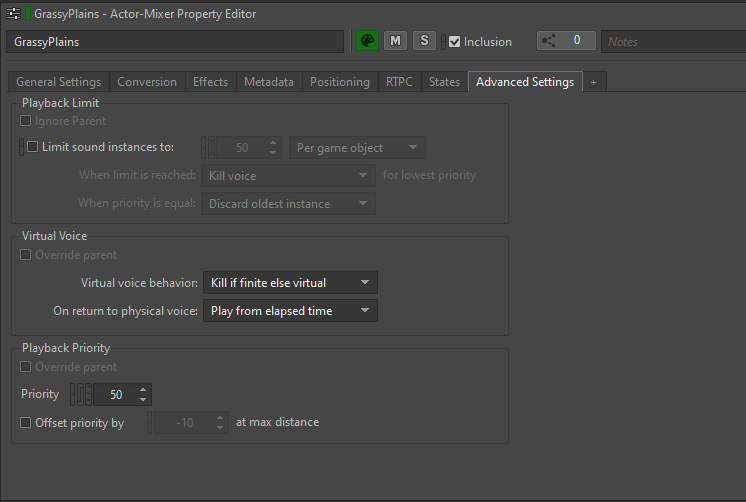Click the Priority slider handle bars
This screenshot has height=502, width=746.
pos(81,394)
